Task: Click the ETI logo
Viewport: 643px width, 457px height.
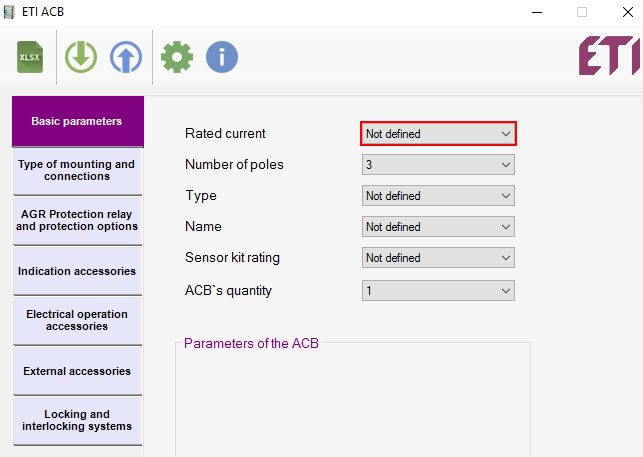Action: 610,57
